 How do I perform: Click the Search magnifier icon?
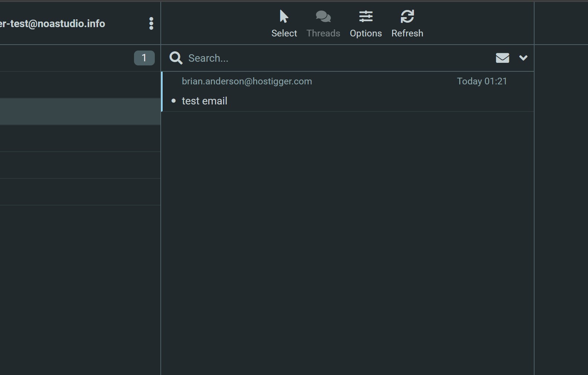[x=176, y=58]
